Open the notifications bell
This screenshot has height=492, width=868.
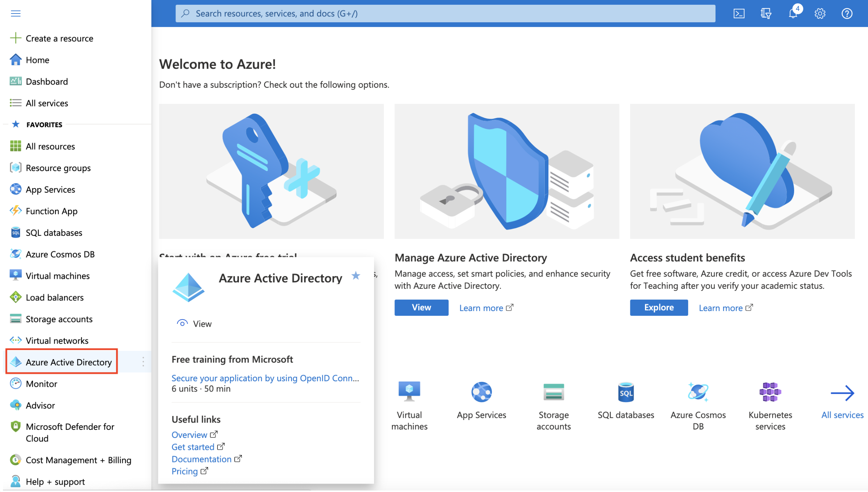pos(793,14)
